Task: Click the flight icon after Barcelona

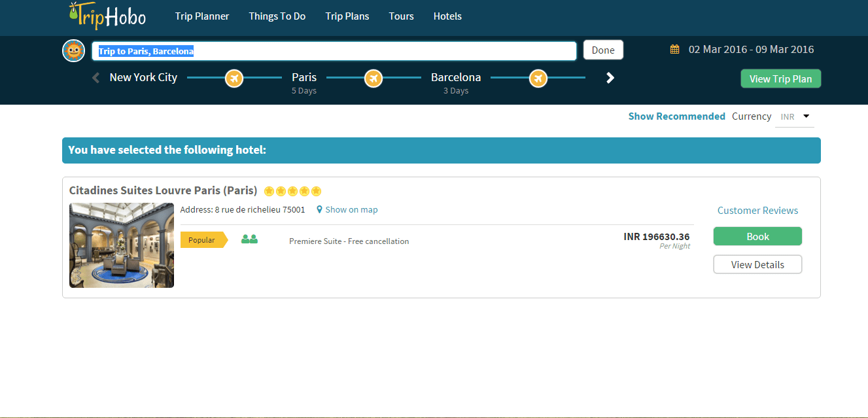Action: (538, 78)
